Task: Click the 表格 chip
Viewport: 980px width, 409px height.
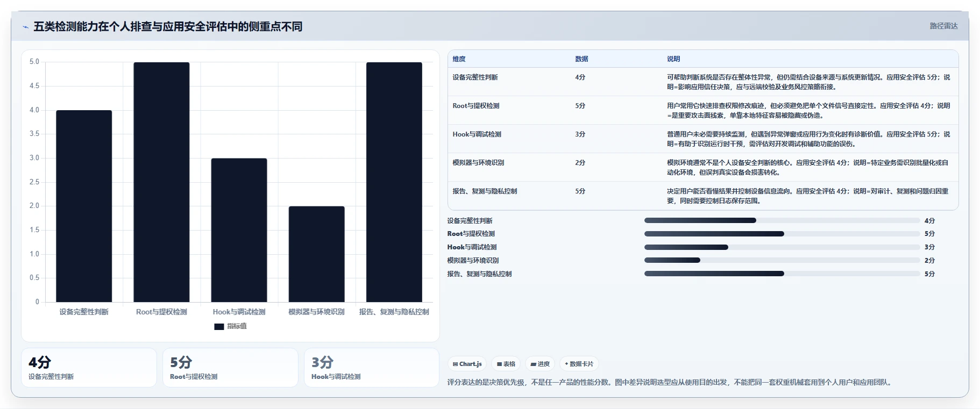Action: coord(506,364)
